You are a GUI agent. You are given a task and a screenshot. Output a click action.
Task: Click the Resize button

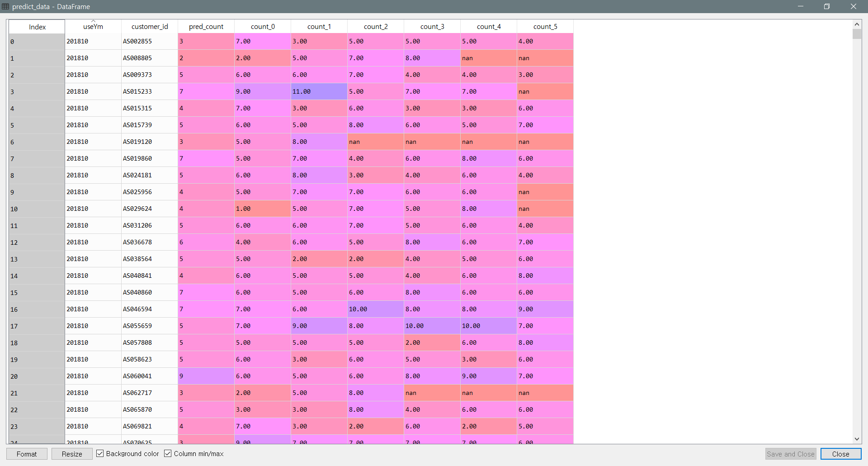point(72,454)
